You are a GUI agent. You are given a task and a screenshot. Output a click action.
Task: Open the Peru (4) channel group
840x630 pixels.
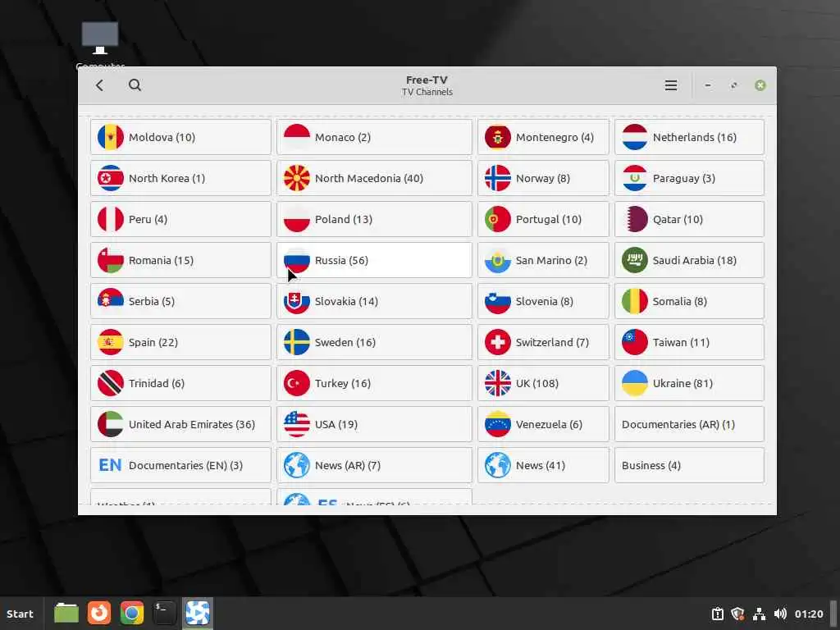[x=181, y=219]
